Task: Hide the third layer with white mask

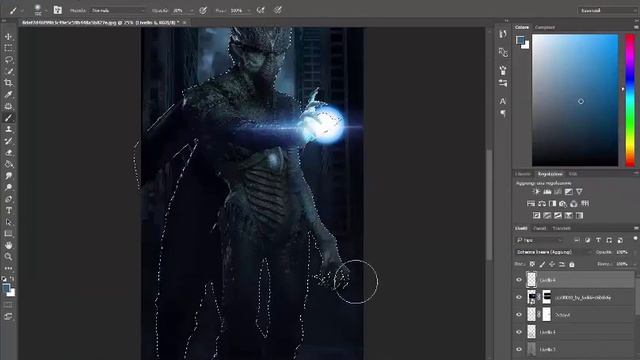Action: pyautogui.click(x=519, y=315)
